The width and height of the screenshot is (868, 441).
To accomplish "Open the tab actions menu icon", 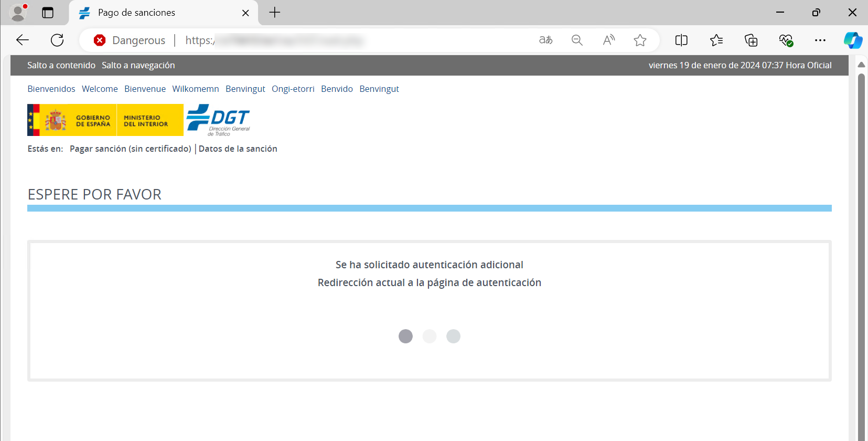I will (48, 13).
